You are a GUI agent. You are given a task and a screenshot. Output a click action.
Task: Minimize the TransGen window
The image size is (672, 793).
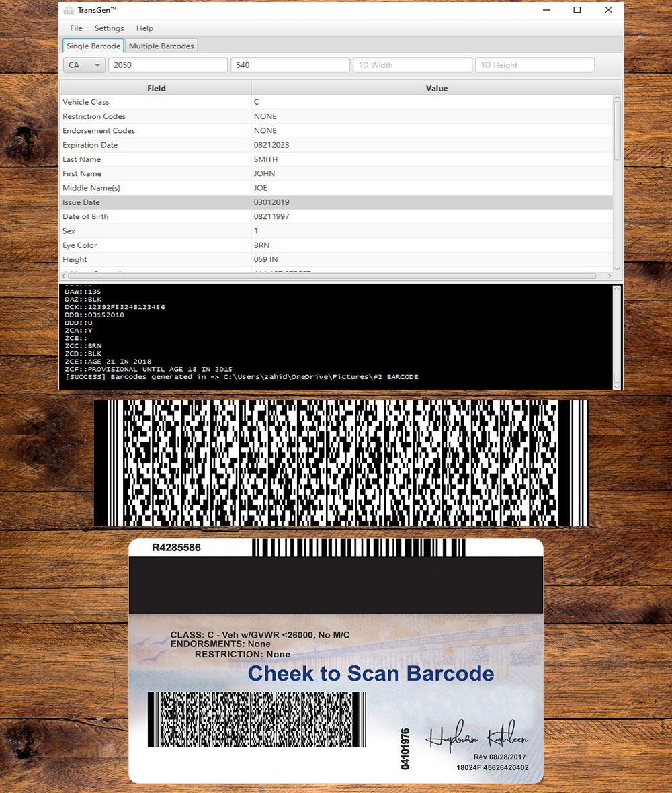click(x=546, y=10)
